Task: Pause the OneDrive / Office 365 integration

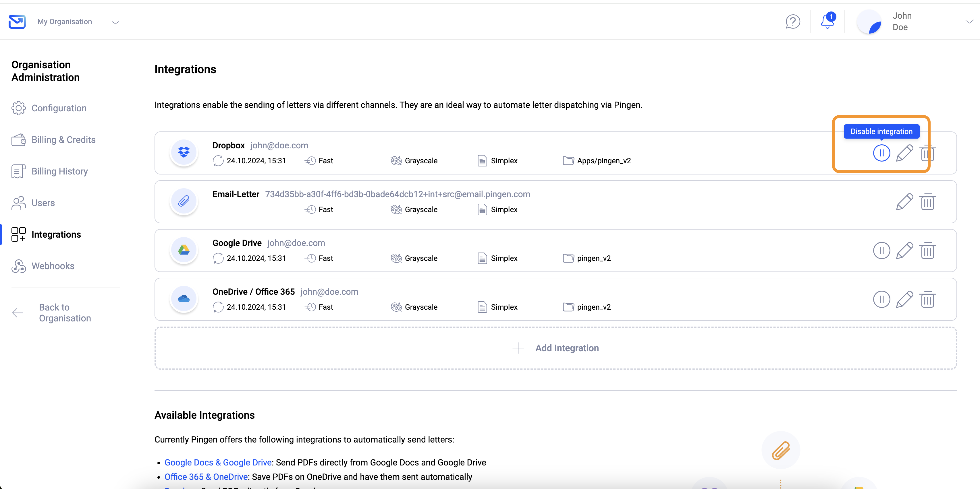Action: tap(881, 299)
